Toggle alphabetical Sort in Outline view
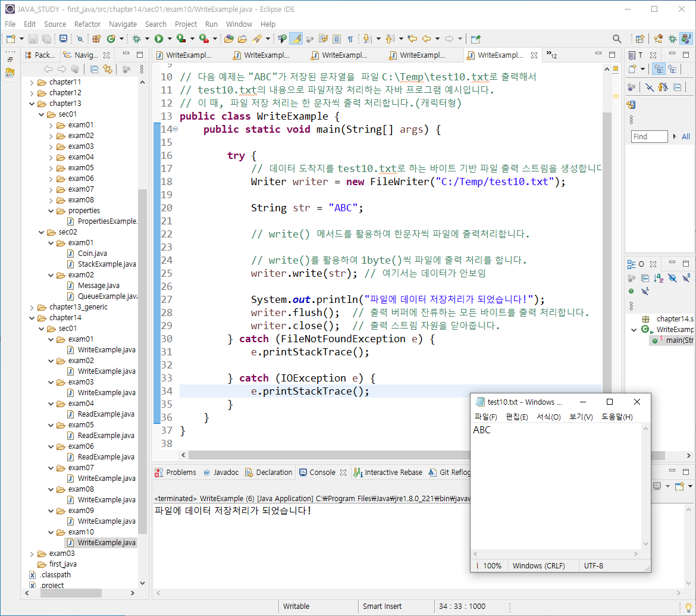Screen dimensions: 696x616 (659, 279)
